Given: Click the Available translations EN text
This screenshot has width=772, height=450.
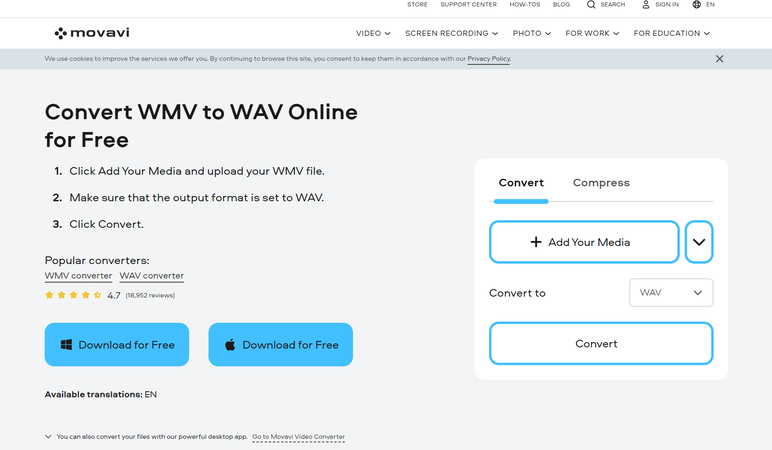Looking at the screenshot, I should tap(101, 394).
